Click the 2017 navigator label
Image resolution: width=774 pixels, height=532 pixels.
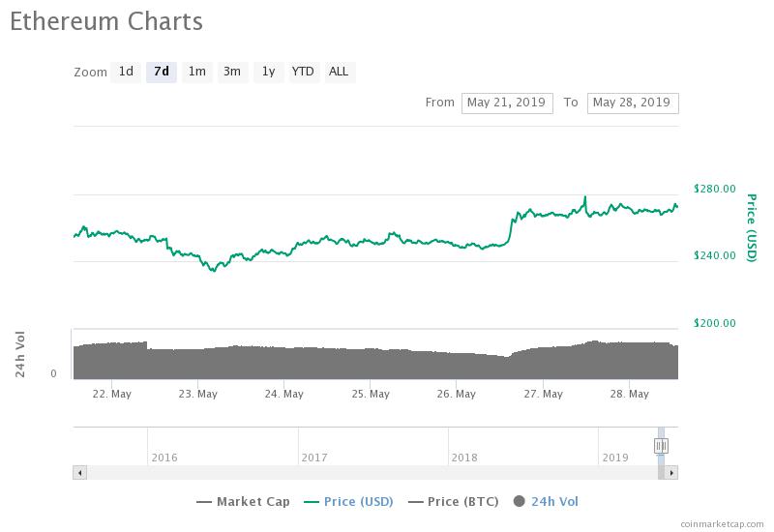(314, 458)
